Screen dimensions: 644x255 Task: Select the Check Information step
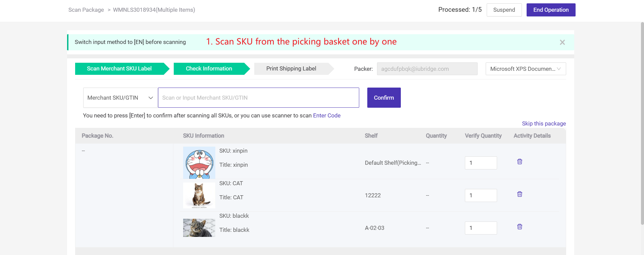point(209,69)
